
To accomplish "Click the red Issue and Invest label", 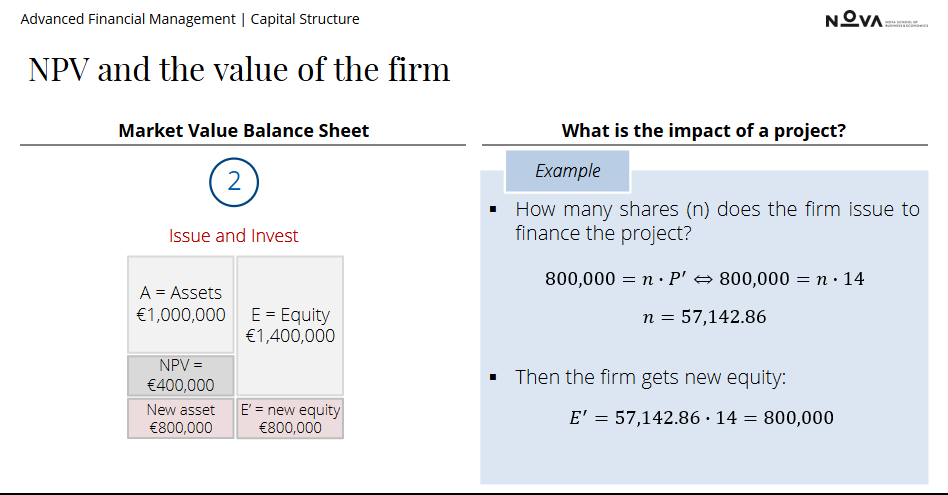I will pyautogui.click(x=233, y=236).
